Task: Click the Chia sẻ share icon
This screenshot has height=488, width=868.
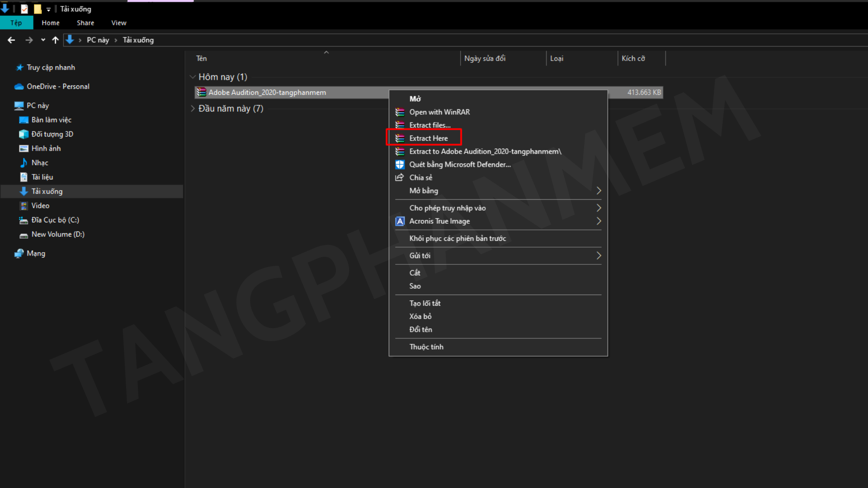Action: coord(400,178)
